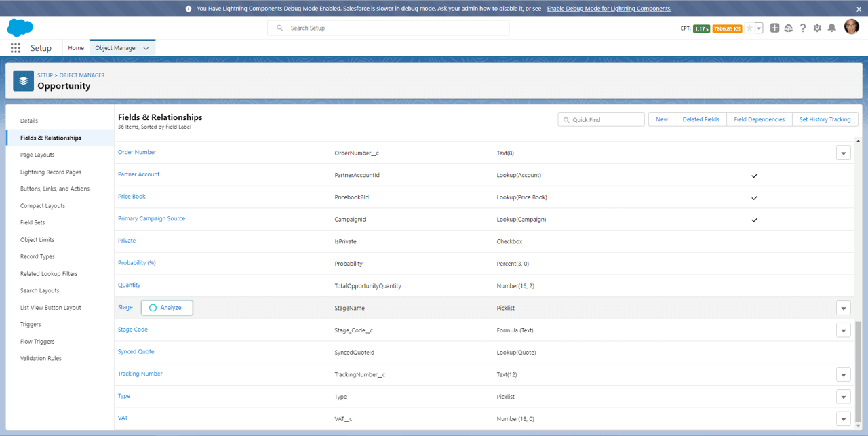
Task: Open Flow Triggers in sidebar
Action: (37, 341)
